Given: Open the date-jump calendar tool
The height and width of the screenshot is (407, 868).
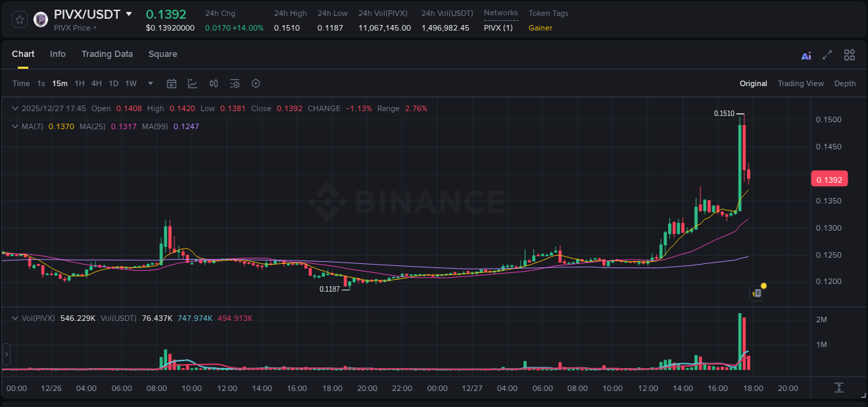Looking at the screenshot, I should (172, 83).
